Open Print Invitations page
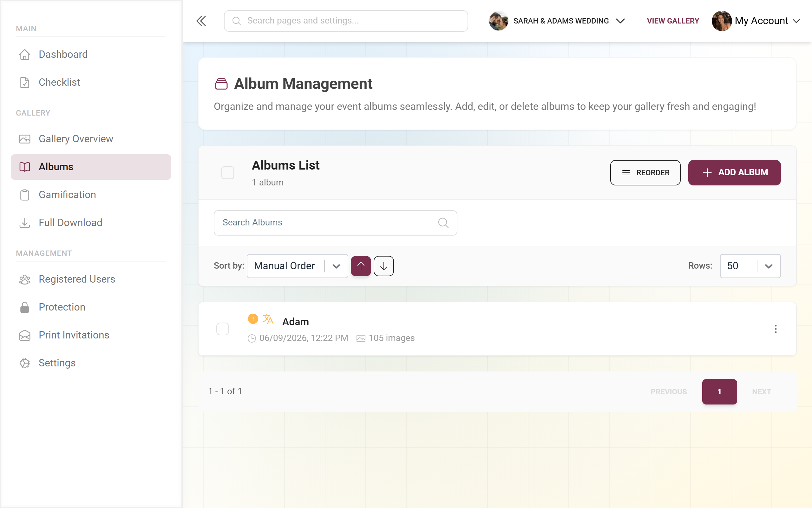This screenshot has height=508, width=812. (x=91, y=335)
